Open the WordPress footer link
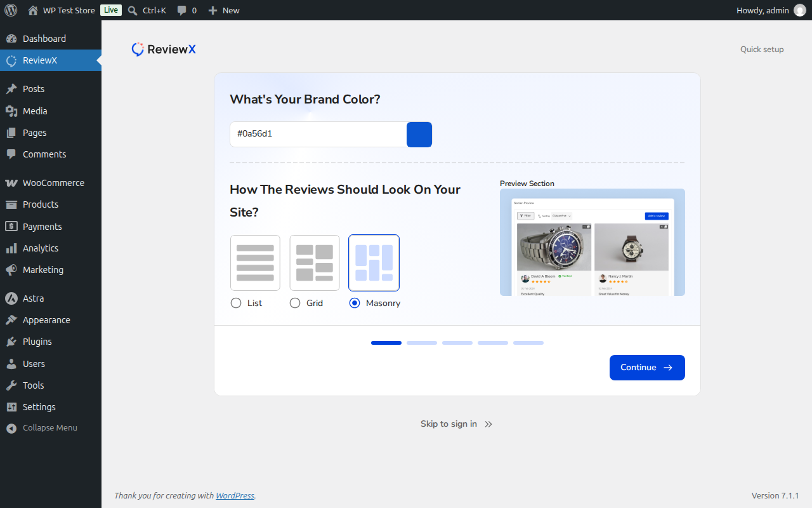 [235, 495]
